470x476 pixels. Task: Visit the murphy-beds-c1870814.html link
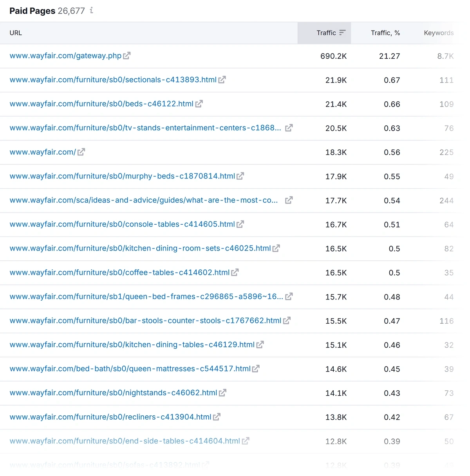[122, 176]
